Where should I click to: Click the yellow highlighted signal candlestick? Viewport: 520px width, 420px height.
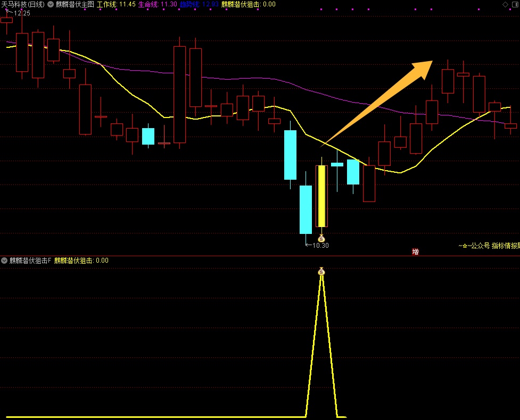pos(321,196)
